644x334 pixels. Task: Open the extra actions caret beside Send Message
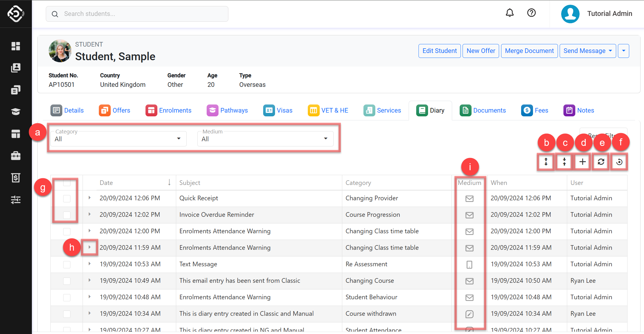pos(623,51)
